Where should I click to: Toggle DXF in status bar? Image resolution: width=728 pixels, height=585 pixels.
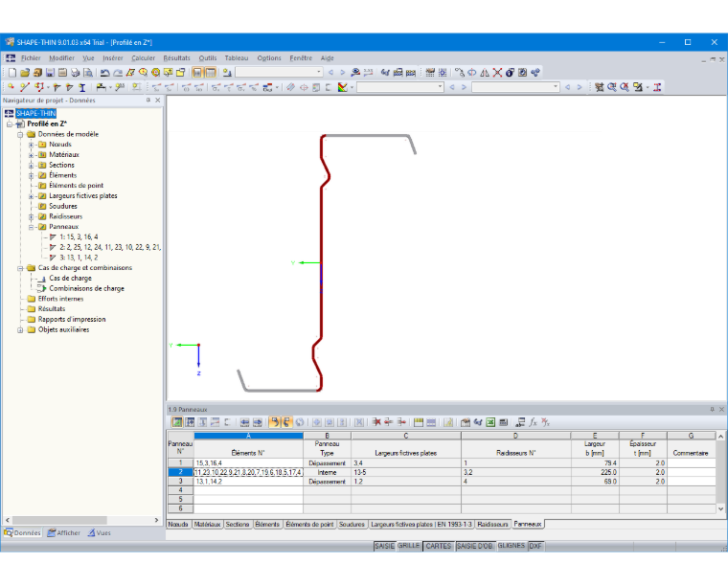[535, 546]
